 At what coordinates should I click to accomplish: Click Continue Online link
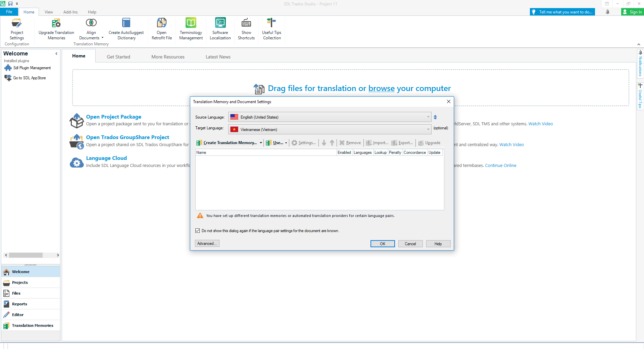tap(500, 166)
